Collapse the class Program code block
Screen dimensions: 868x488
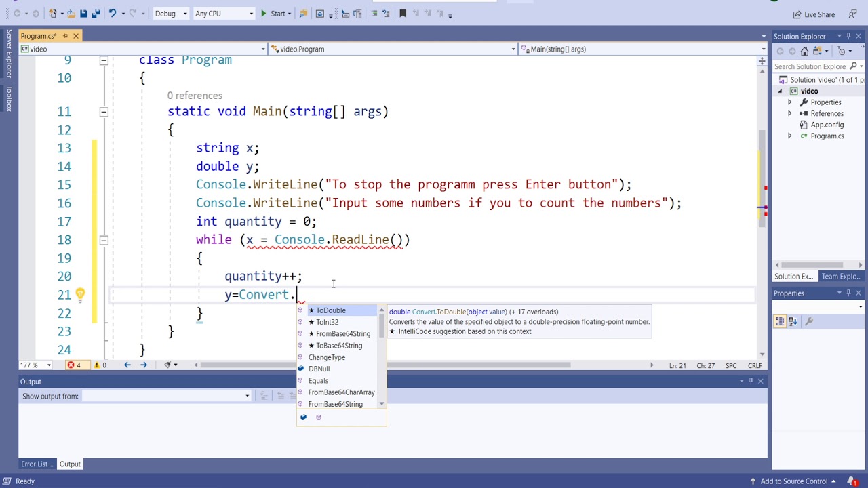[104, 60]
